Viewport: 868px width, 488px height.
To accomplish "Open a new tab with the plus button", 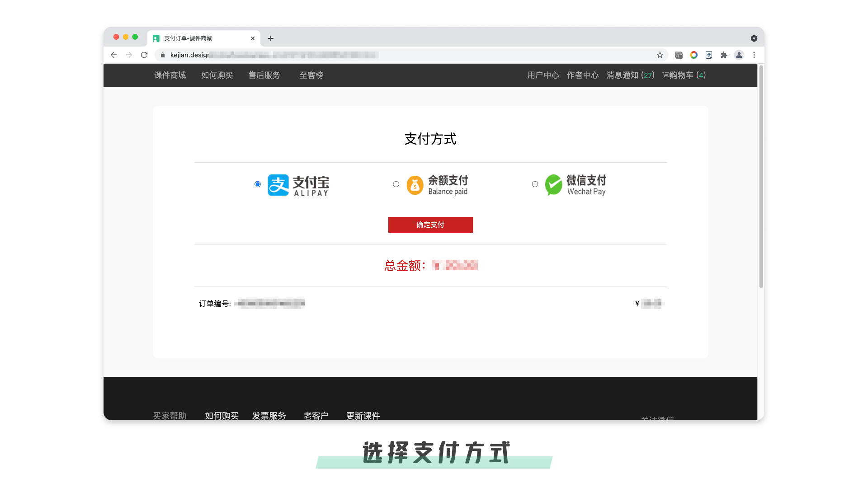I will (270, 38).
